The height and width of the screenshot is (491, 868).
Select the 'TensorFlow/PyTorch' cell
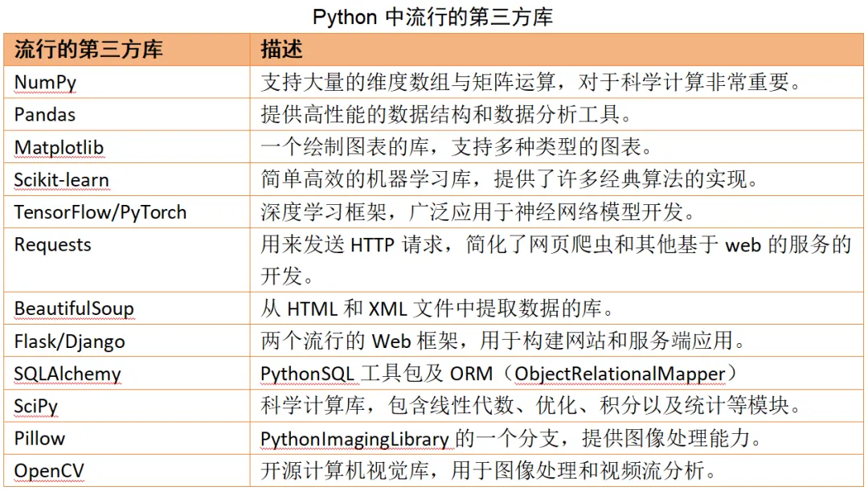[127, 211]
